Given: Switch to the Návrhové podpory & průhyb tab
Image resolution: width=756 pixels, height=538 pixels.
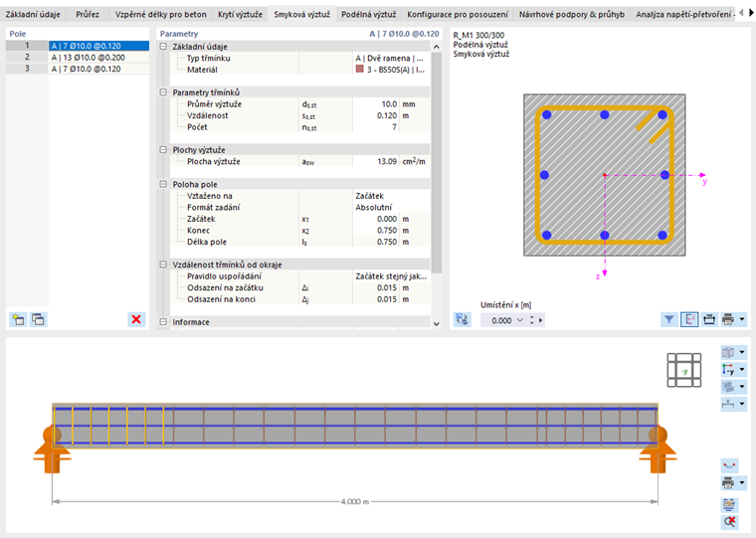Looking at the screenshot, I should [571, 14].
